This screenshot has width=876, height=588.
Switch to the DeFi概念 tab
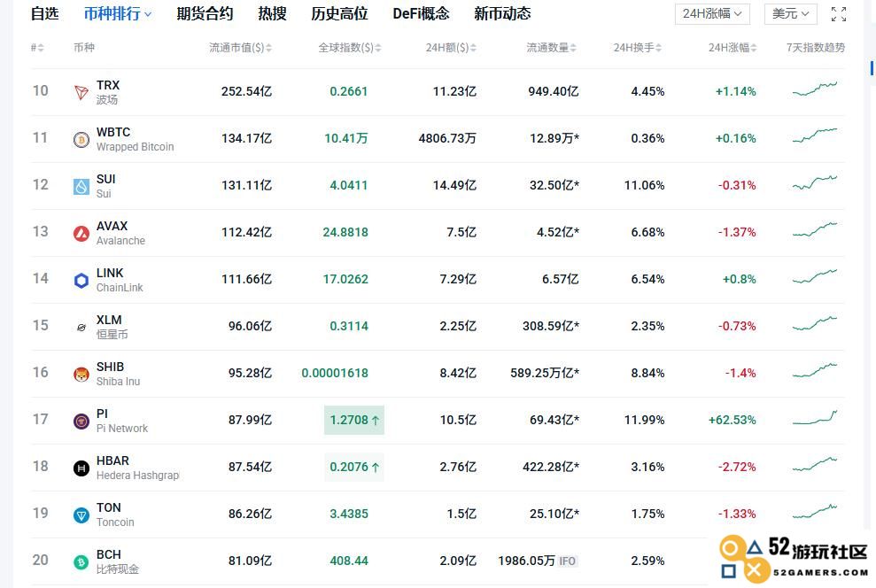pyautogui.click(x=422, y=13)
